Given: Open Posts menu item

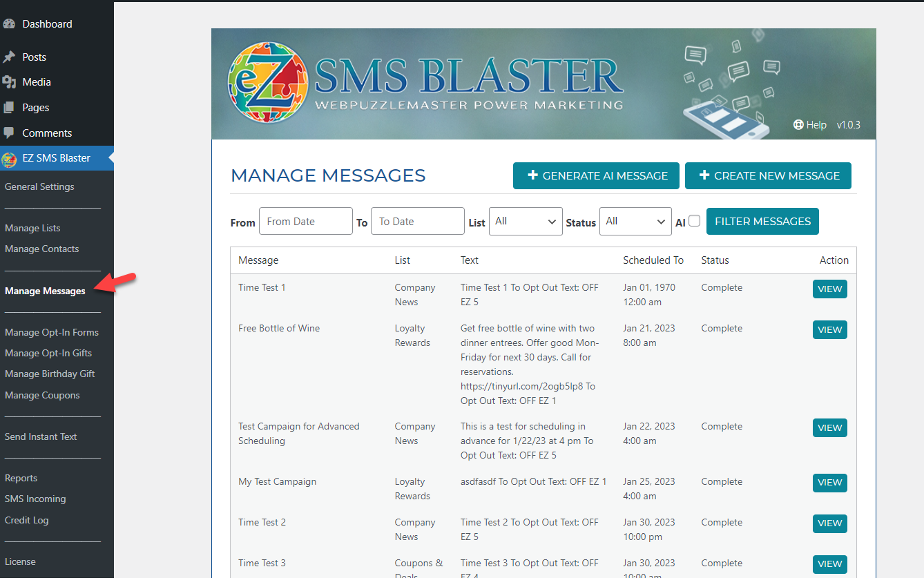Looking at the screenshot, I should 34,57.
